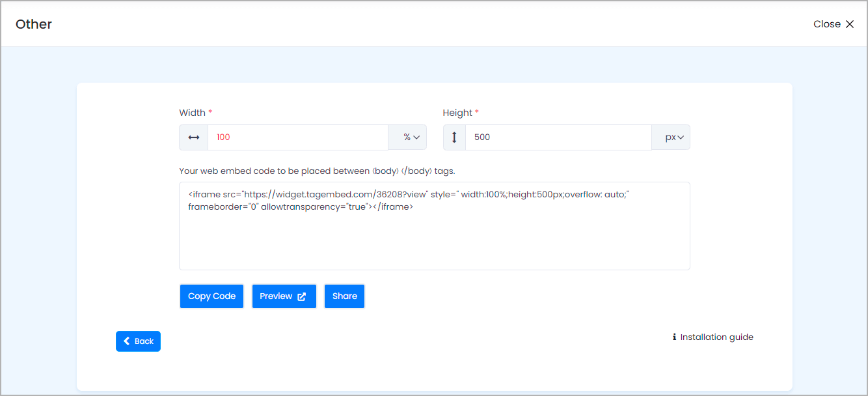The width and height of the screenshot is (868, 396).
Task: Focus the Height input field
Action: tap(558, 137)
